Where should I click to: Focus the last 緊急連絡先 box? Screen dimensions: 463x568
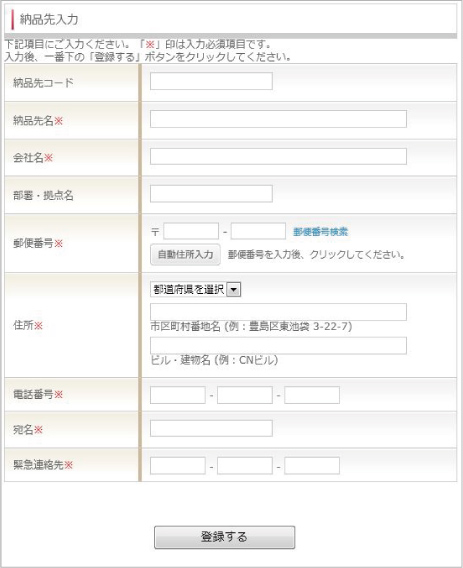point(312,465)
